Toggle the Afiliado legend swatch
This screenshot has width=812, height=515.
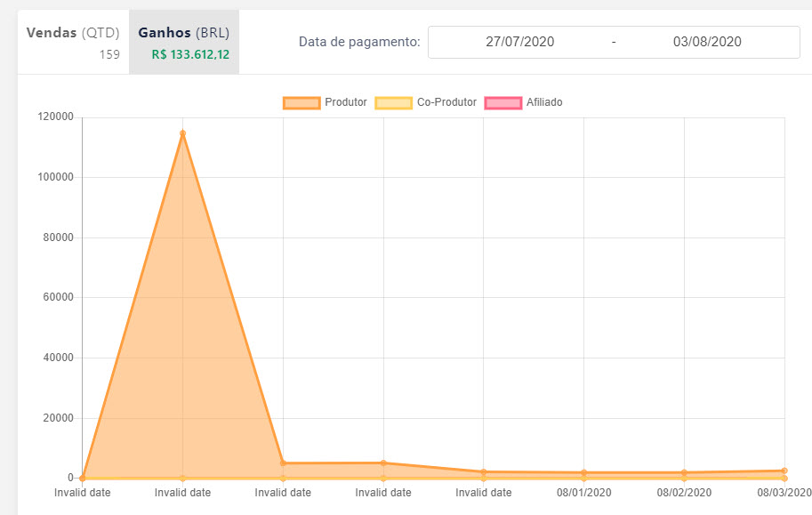[502, 102]
